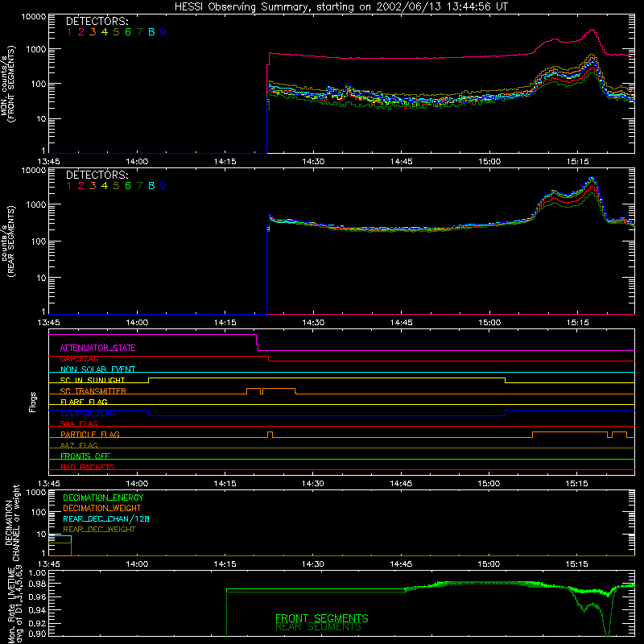Click the 14:45 tick under front segments plot
The height and width of the screenshot is (644, 644).
coord(401,162)
